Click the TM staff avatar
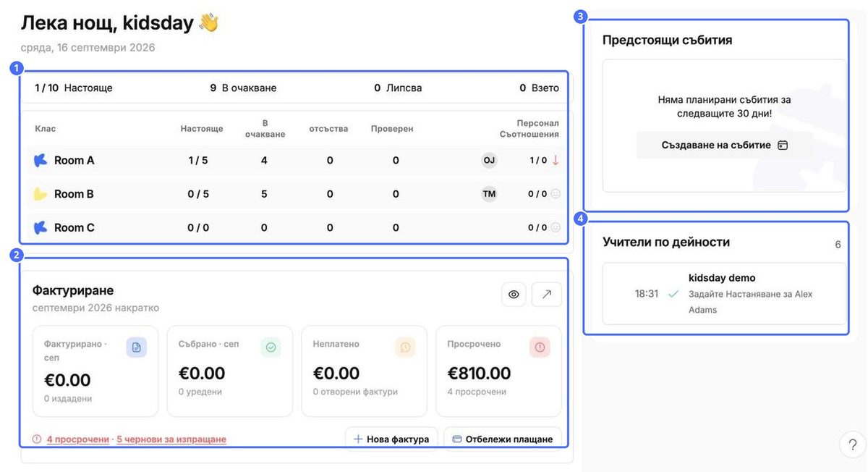This screenshot has width=868, height=472. 490,194
